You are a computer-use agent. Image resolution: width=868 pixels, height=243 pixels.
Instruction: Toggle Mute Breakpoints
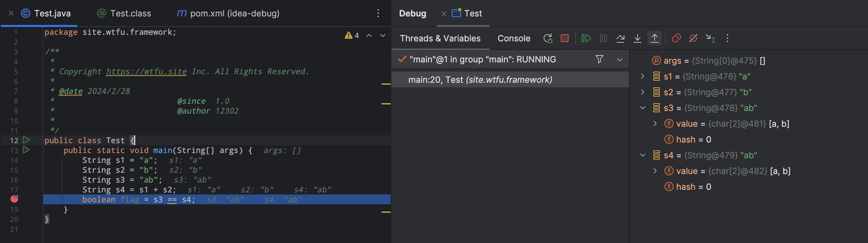[693, 38]
